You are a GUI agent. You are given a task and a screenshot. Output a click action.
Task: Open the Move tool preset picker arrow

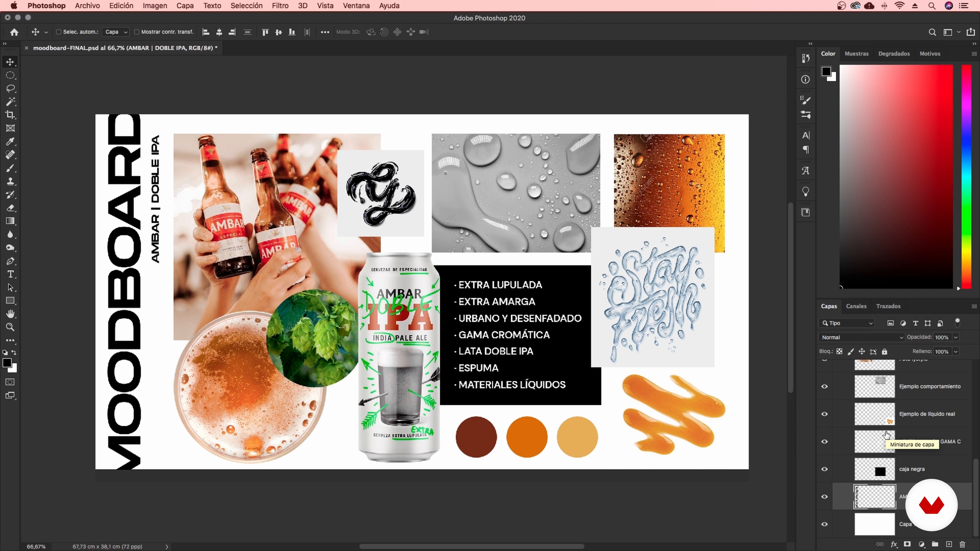point(46,32)
